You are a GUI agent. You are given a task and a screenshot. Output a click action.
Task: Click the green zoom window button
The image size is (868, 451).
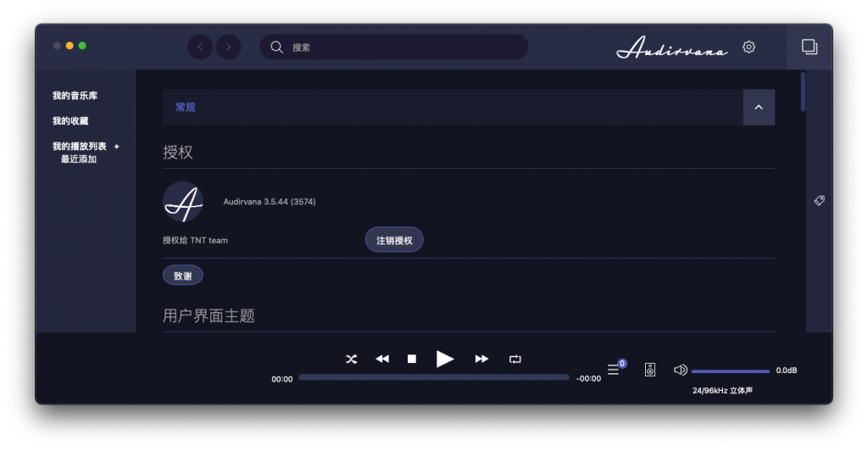point(82,46)
